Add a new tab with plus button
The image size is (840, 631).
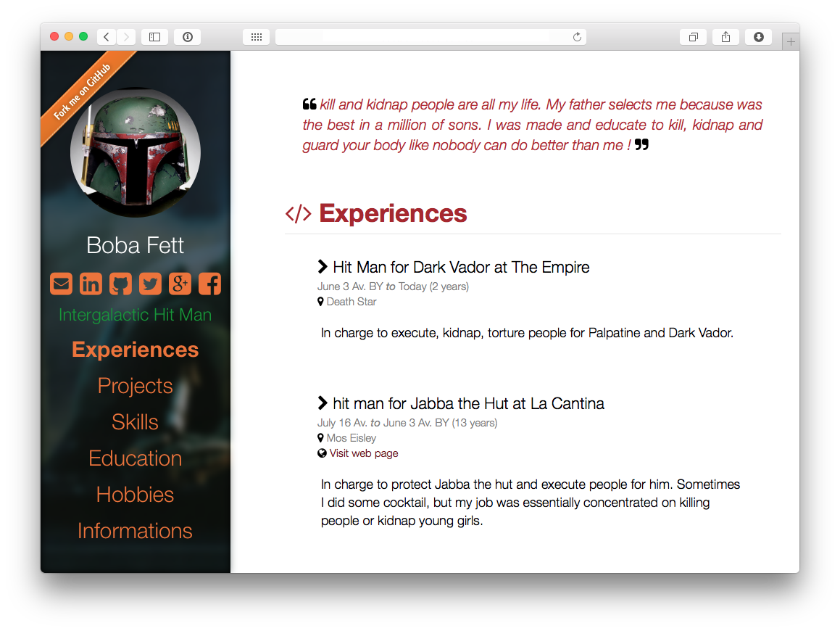pyautogui.click(x=791, y=41)
